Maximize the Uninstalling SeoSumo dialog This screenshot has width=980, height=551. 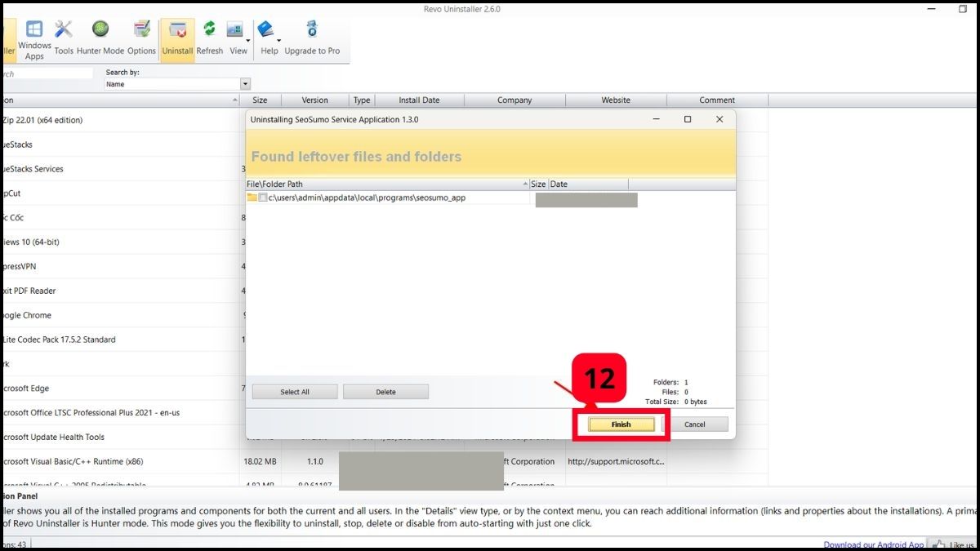tap(688, 119)
